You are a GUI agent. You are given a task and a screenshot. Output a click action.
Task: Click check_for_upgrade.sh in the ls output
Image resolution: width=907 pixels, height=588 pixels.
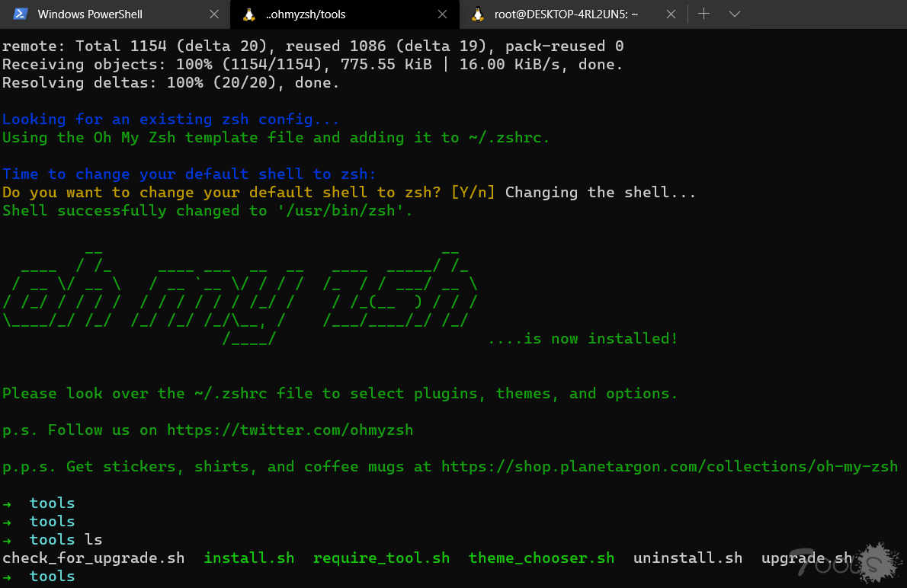pos(94,558)
